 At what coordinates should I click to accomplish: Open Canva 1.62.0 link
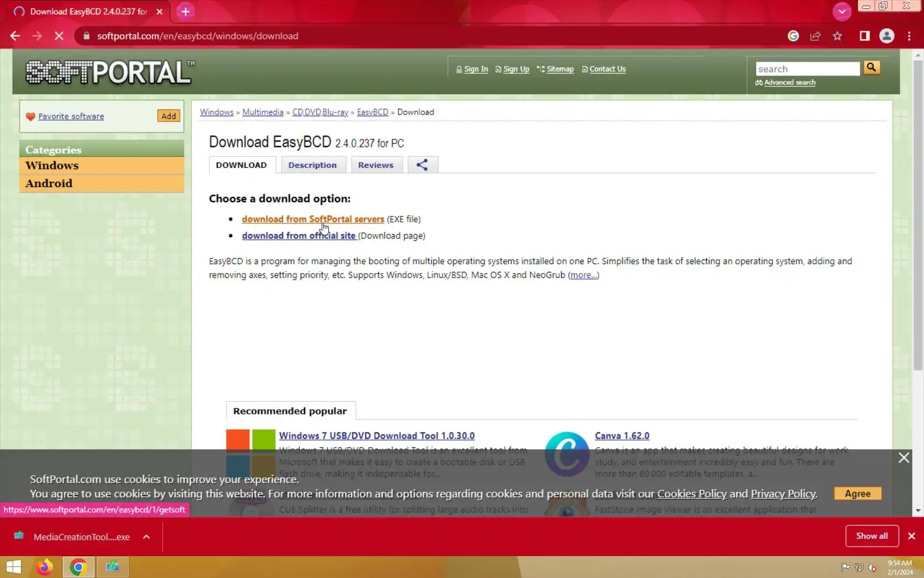point(622,435)
